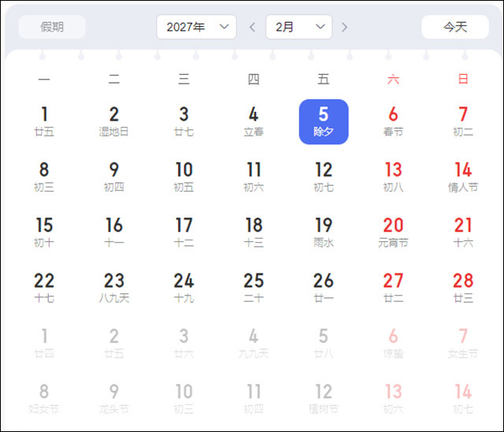Select February 25 二十
Screen dimensions: 504x432
254,289
